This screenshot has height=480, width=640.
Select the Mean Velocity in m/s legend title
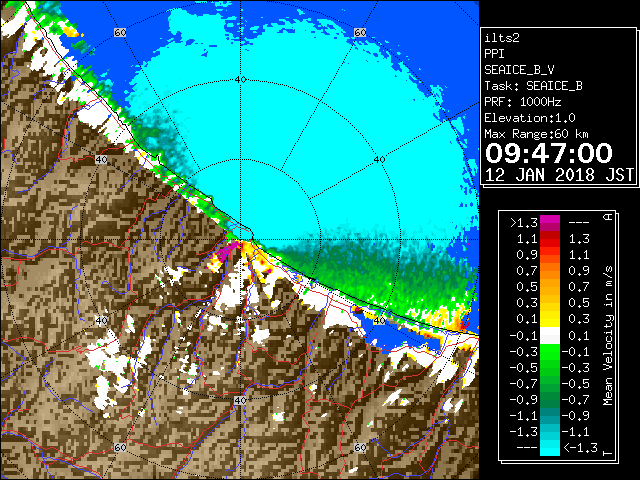point(608,336)
